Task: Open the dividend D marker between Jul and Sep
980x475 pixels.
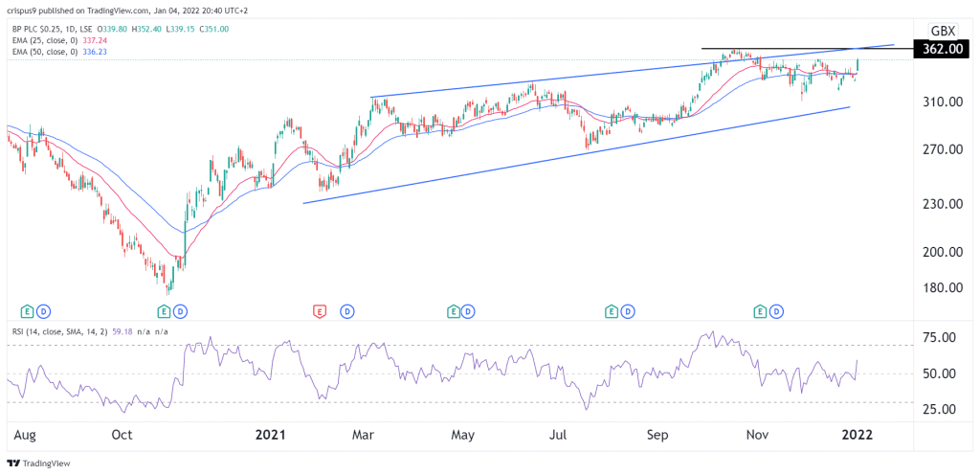Action: 629,310
